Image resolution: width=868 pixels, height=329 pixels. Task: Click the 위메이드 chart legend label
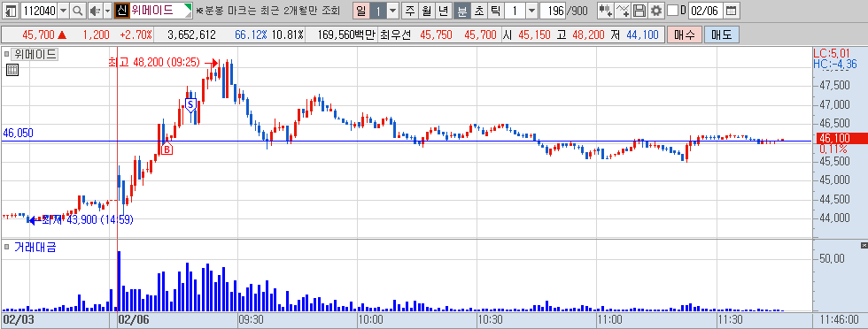click(35, 54)
